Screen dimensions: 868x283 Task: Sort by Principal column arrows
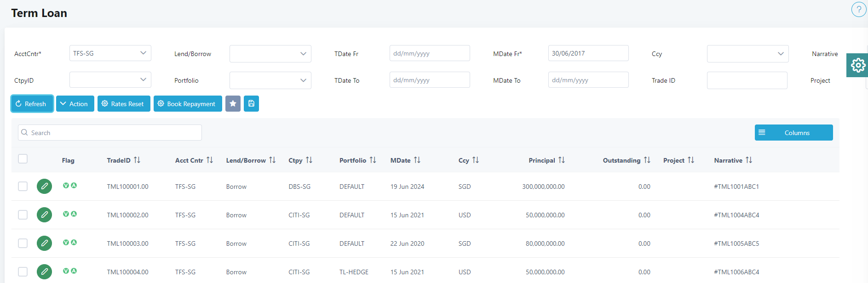tap(562, 160)
